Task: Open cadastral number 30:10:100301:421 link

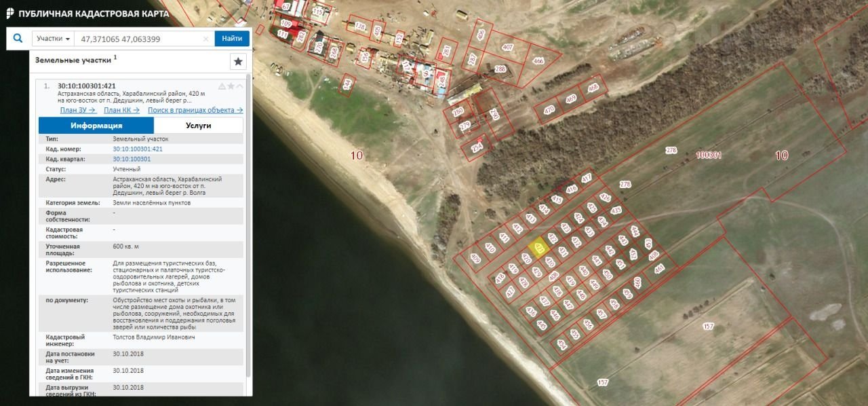Action: pos(138,149)
